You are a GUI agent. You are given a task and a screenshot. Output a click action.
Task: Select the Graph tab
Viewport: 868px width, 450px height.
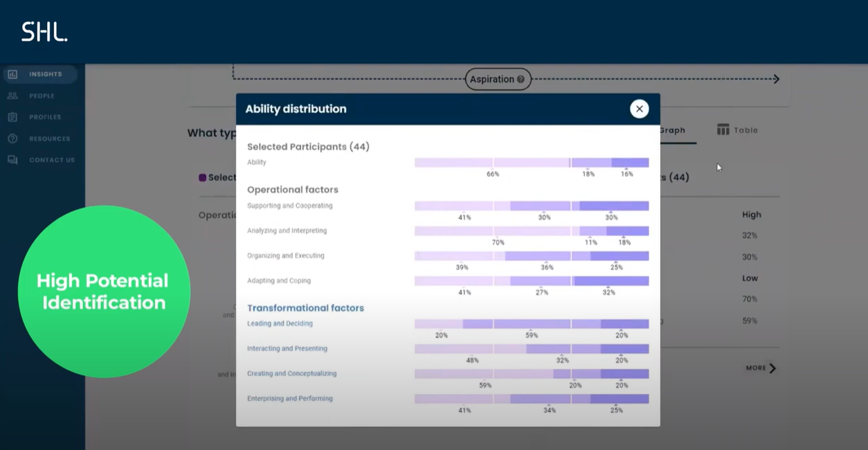[x=673, y=129]
